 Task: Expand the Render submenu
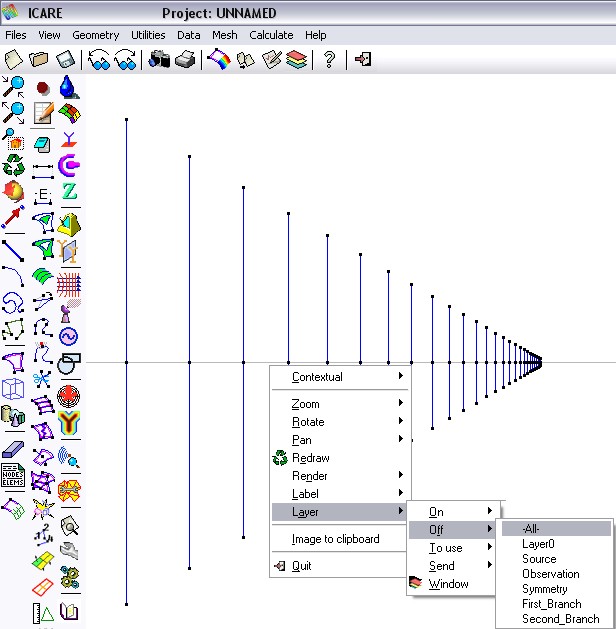[x=340, y=476]
